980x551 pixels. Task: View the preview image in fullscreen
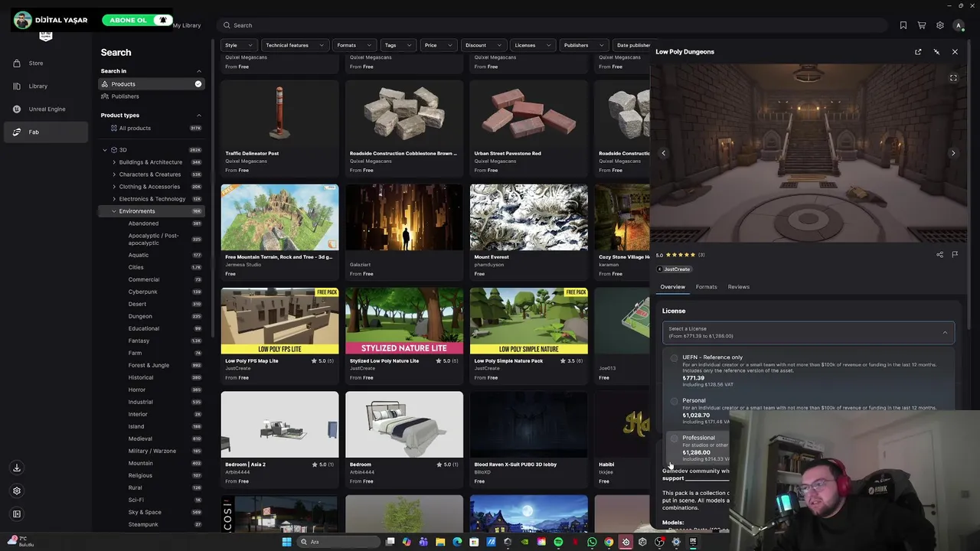point(953,78)
